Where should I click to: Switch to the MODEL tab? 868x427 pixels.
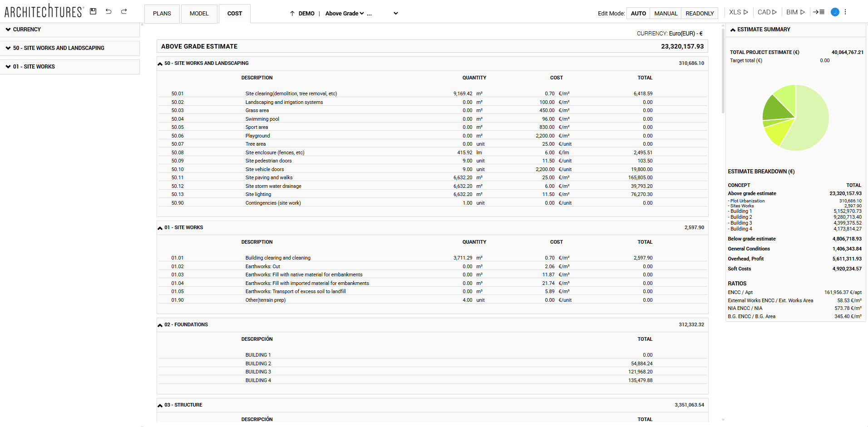coord(199,14)
